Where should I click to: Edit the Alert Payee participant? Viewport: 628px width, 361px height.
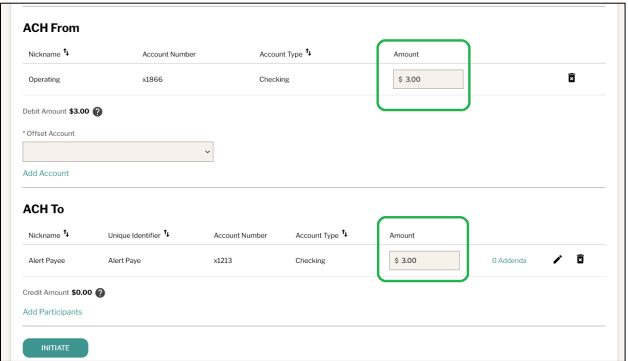557,260
